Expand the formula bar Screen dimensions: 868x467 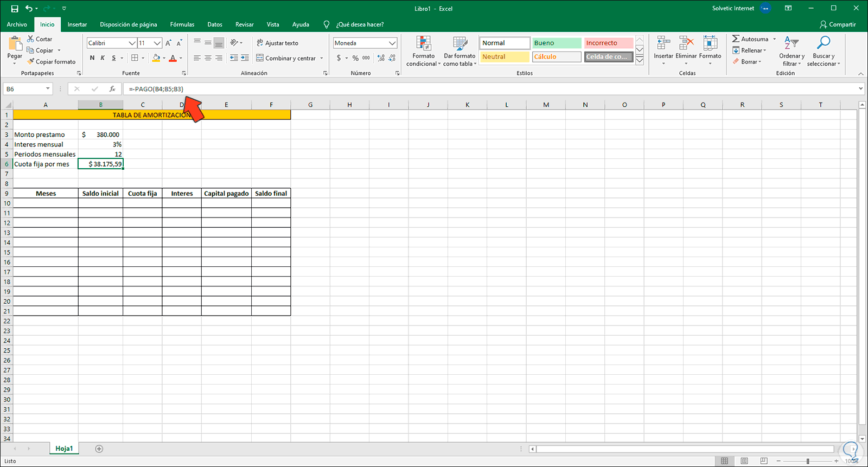(x=861, y=89)
